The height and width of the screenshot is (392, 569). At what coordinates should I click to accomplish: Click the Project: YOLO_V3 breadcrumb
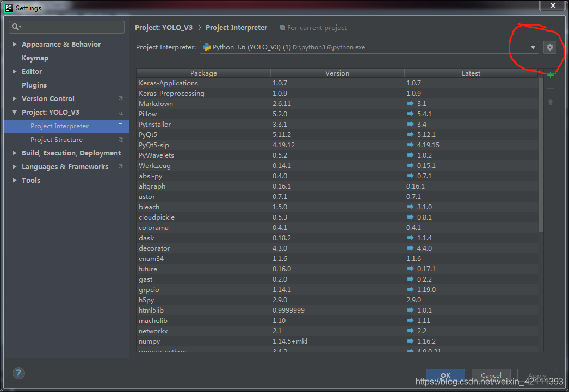click(x=164, y=28)
